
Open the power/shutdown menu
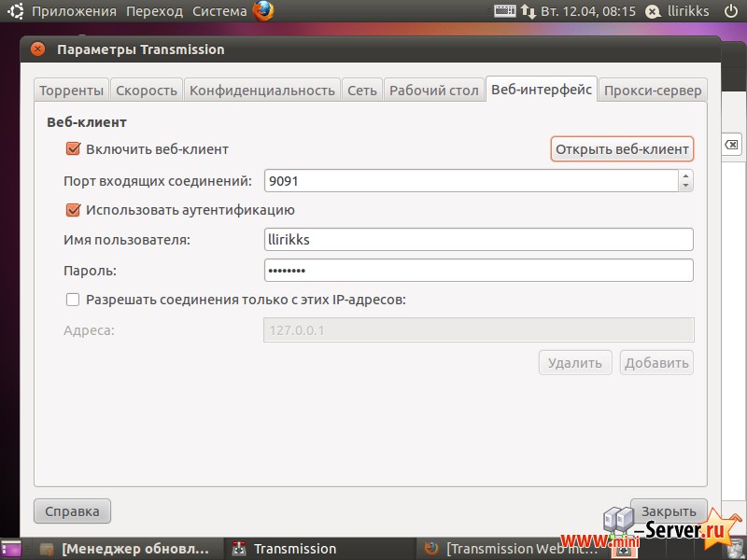pyautogui.click(x=729, y=11)
